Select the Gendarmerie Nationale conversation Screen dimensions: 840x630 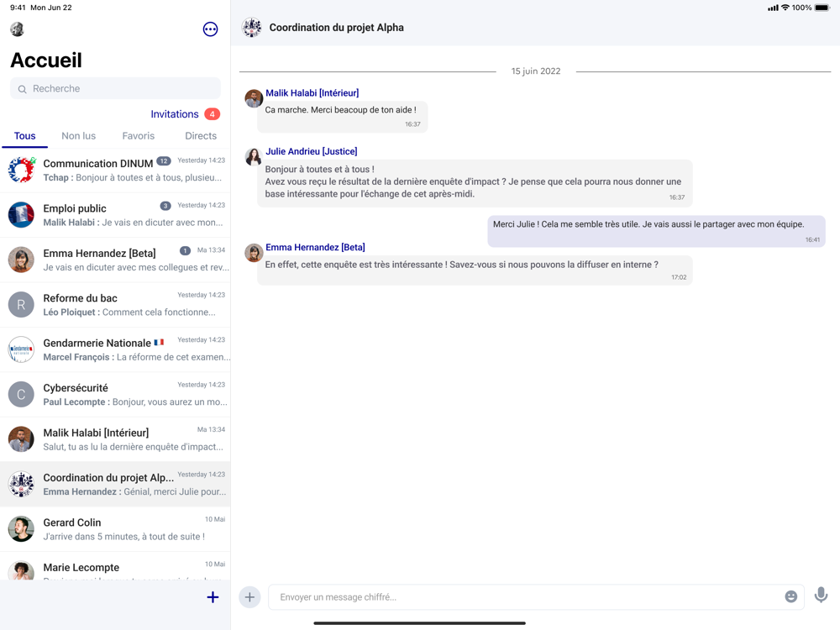[x=115, y=349]
